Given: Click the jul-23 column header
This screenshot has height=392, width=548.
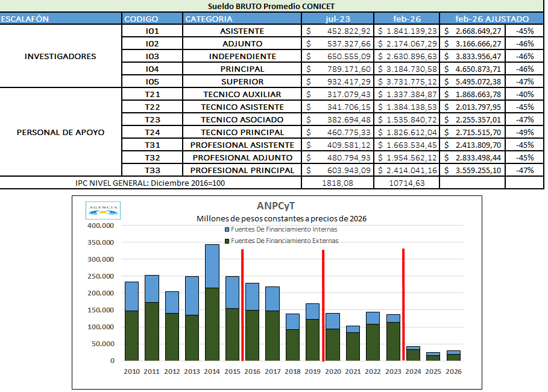Looking at the screenshot, I should coord(338,19).
